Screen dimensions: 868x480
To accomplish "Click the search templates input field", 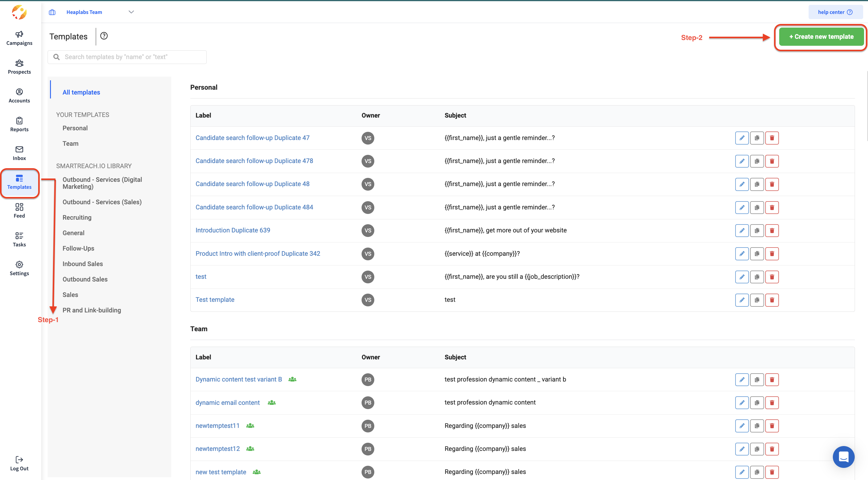I will (x=132, y=57).
